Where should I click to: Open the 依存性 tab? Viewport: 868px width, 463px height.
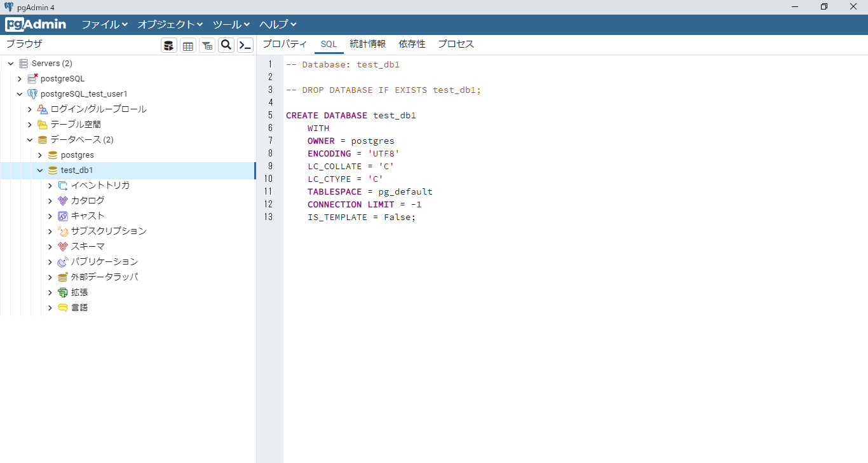point(412,44)
